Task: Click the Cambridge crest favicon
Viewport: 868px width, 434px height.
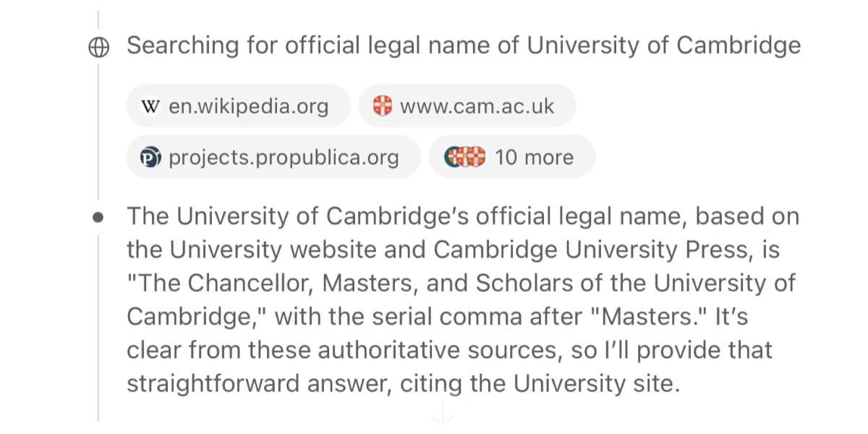Action: pos(382,106)
